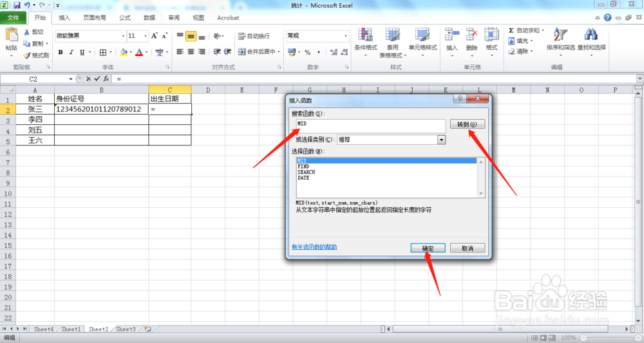Click the Borders icon
Screen dimensions: 644x343
pyautogui.click(x=103, y=52)
